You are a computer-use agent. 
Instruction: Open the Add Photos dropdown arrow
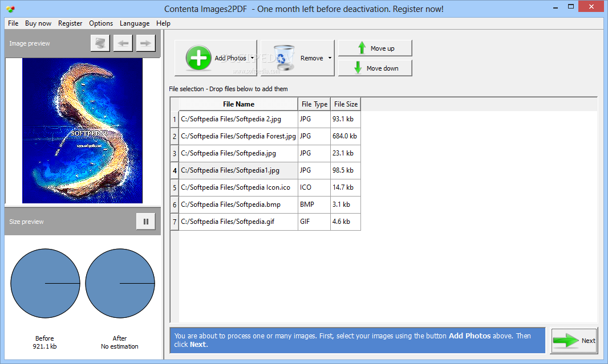[x=253, y=58]
